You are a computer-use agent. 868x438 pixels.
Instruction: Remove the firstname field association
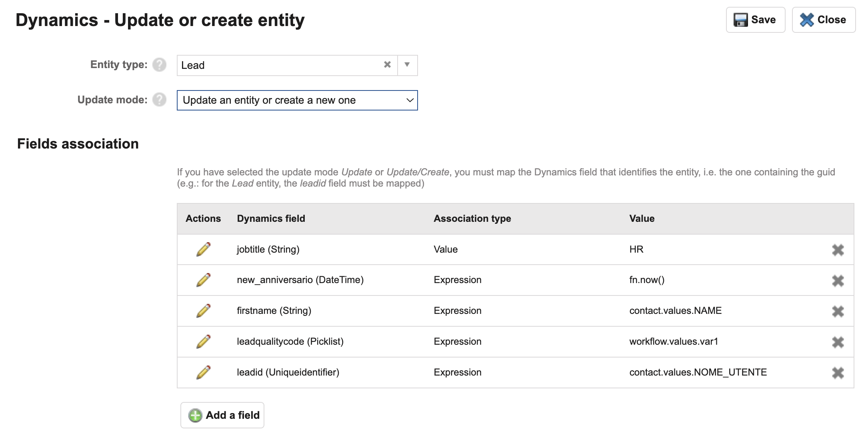tap(838, 311)
